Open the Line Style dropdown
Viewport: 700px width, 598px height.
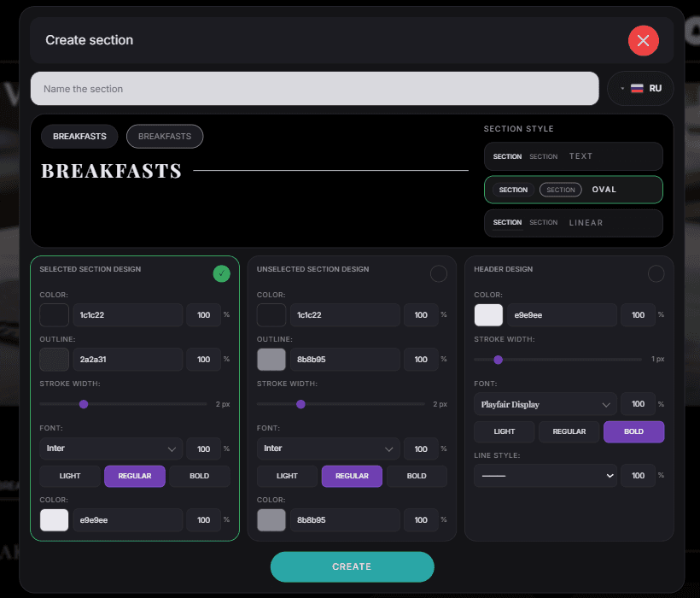click(545, 476)
